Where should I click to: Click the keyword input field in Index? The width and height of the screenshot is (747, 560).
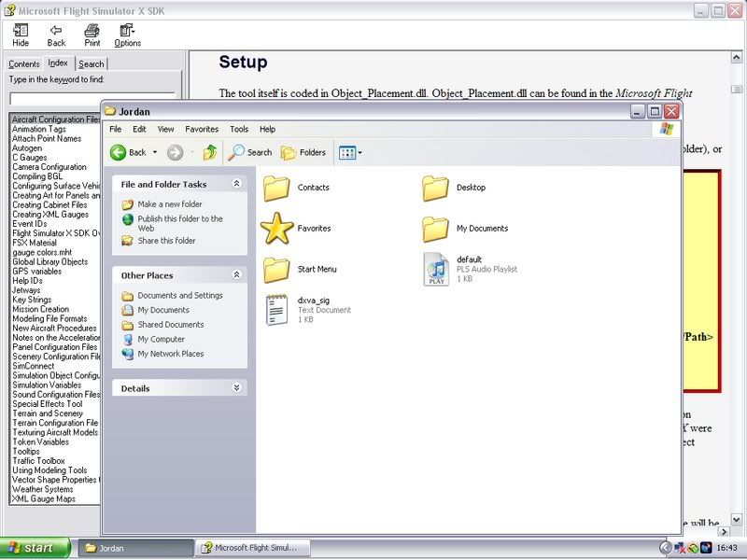pyautogui.click(x=92, y=99)
